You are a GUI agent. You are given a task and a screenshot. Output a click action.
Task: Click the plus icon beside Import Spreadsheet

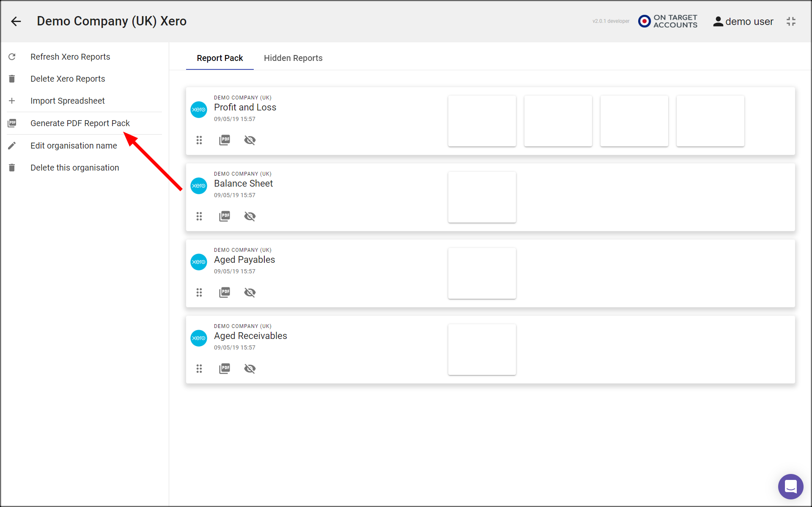(x=12, y=101)
